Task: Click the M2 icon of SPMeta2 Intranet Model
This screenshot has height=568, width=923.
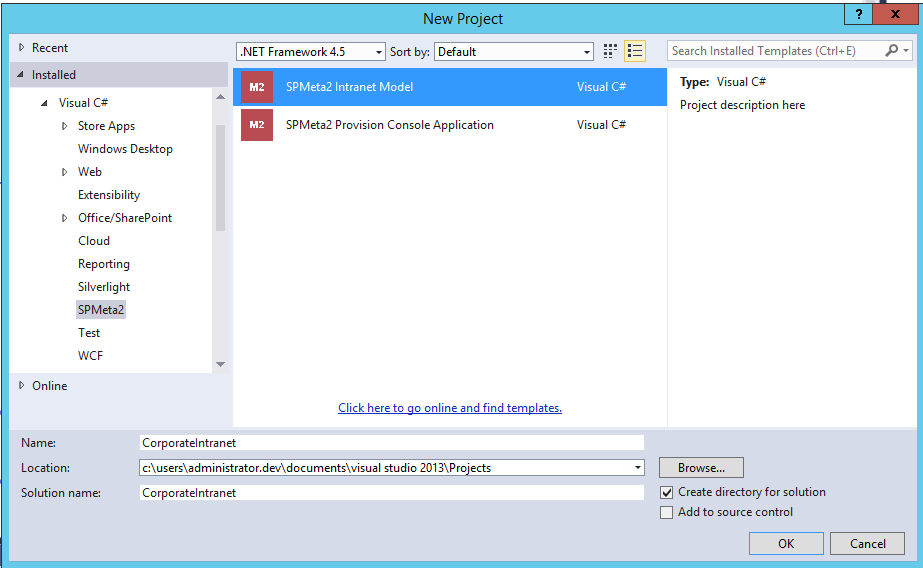Action: click(x=257, y=87)
